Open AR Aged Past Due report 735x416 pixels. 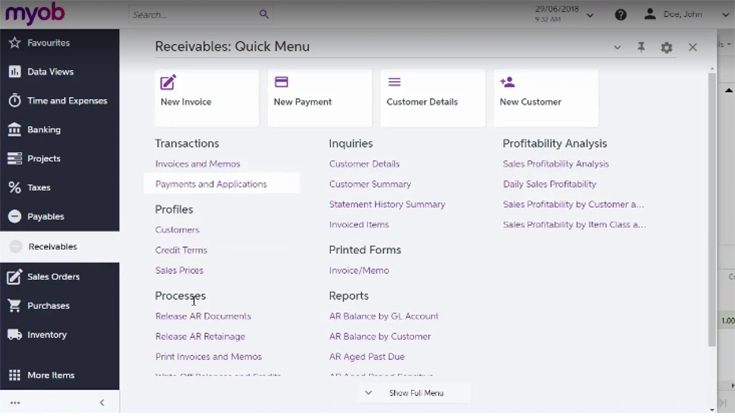click(367, 357)
